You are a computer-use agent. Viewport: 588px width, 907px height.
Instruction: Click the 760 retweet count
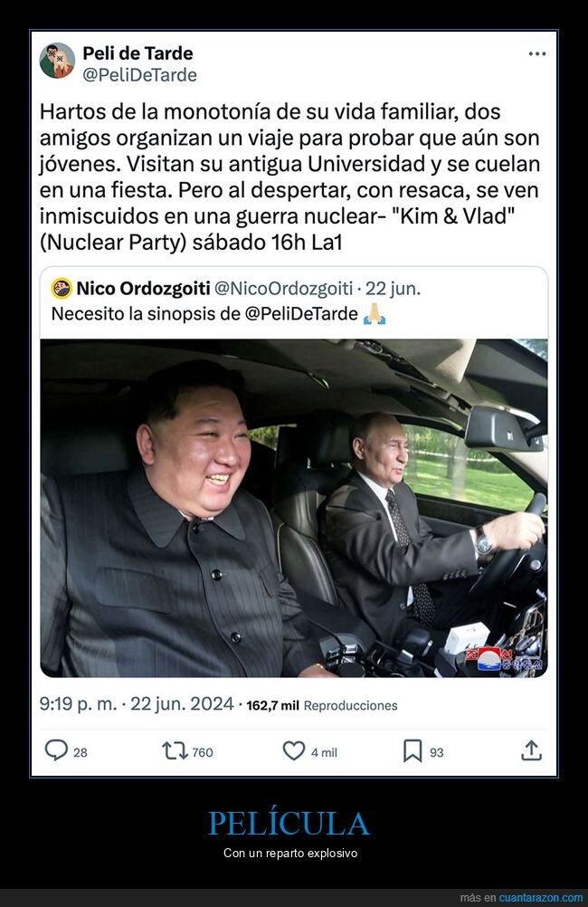click(x=203, y=752)
